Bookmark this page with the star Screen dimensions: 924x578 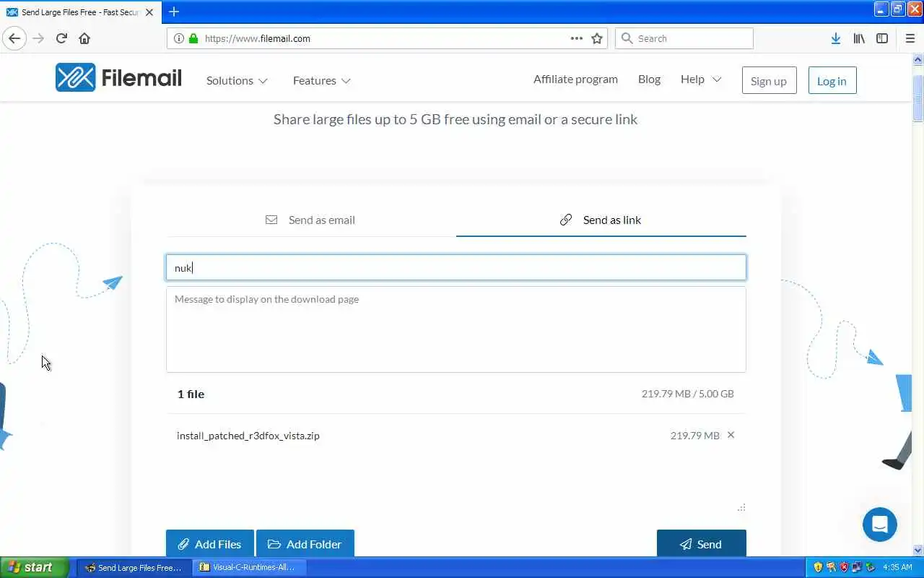click(597, 38)
